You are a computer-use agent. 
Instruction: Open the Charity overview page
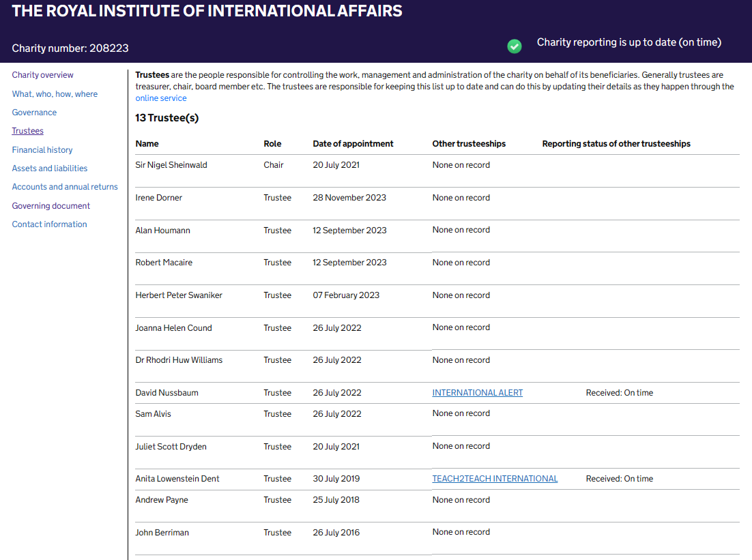pyautogui.click(x=42, y=75)
